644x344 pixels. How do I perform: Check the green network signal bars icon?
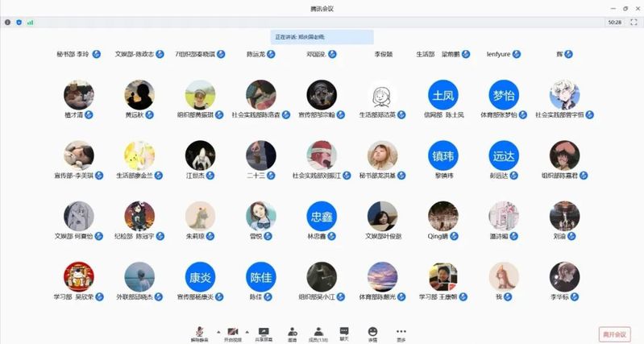[31, 23]
